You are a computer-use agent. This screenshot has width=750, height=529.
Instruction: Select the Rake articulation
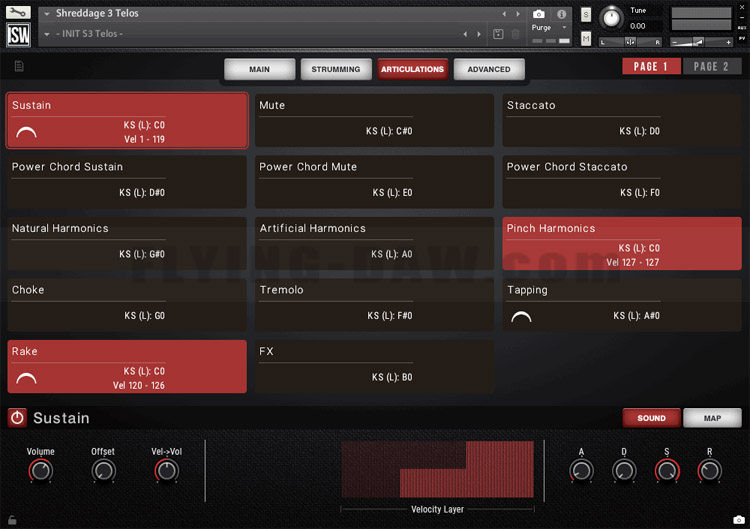click(127, 366)
